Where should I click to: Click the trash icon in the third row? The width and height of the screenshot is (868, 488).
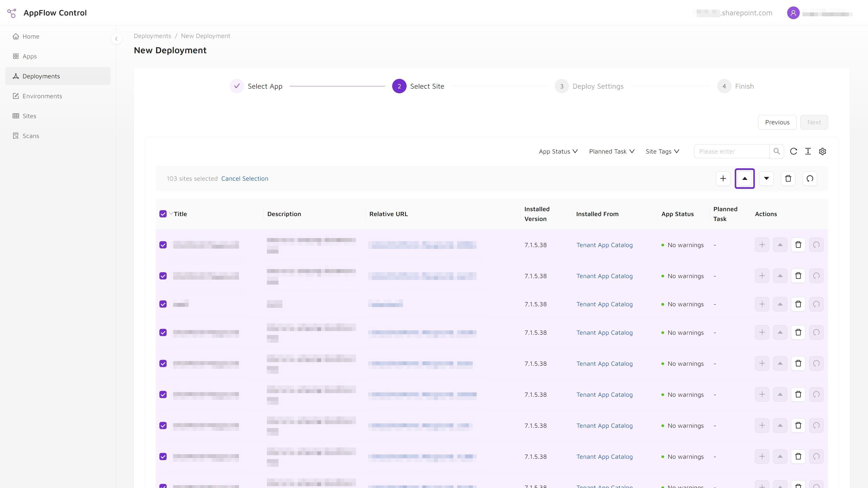coord(798,304)
